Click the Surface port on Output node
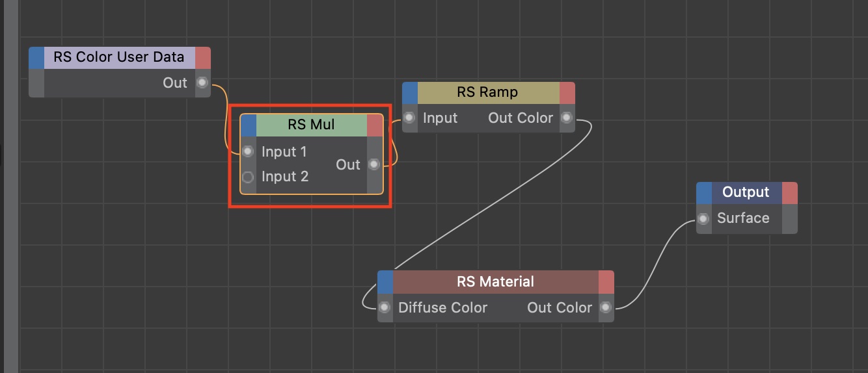Screen dimensions: 868x373 coord(703,218)
